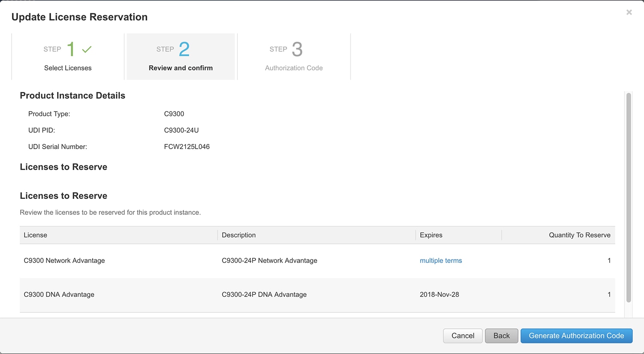Close the Update License Reservation dialog

(629, 12)
